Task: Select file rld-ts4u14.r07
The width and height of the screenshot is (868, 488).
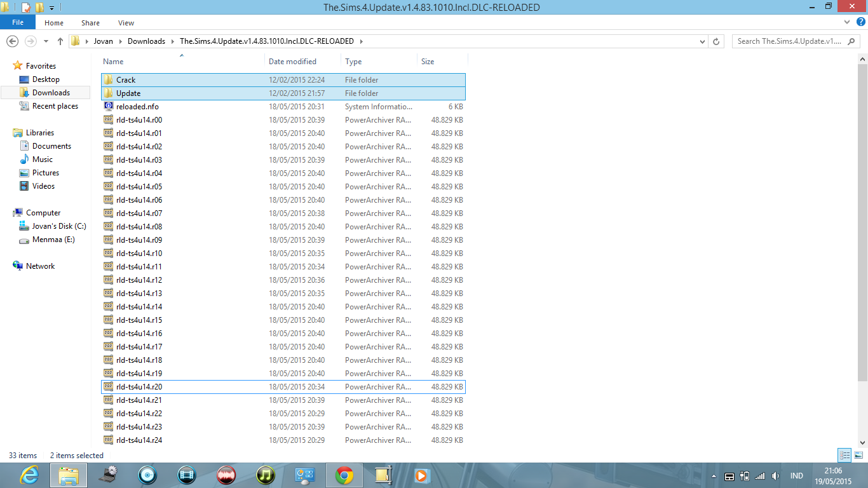Action: [x=283, y=213]
